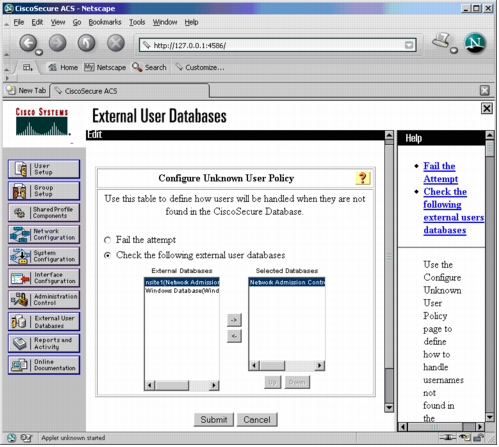Select nsite1 Network Admission entry in External list
The height and width of the screenshot is (447, 499).
pos(183,284)
